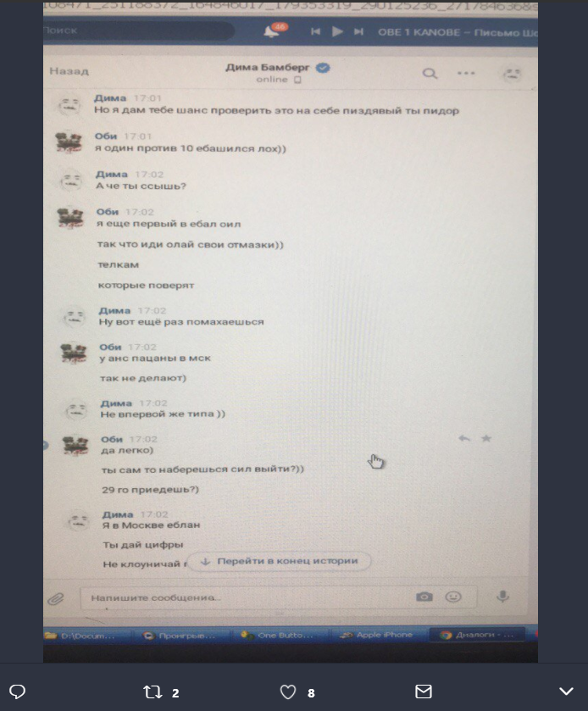Image resolution: width=588 pixels, height=711 pixels.
Task: Mark the hovered message as important star
Action: tap(486, 438)
